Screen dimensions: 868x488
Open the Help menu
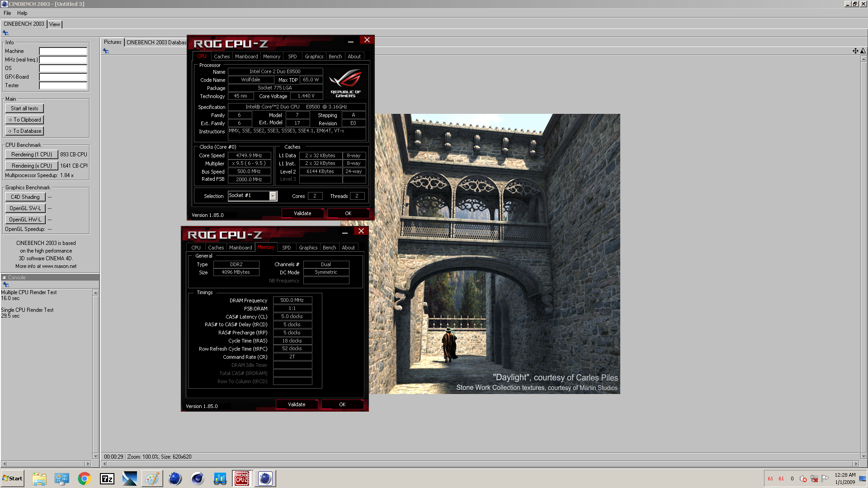(22, 13)
